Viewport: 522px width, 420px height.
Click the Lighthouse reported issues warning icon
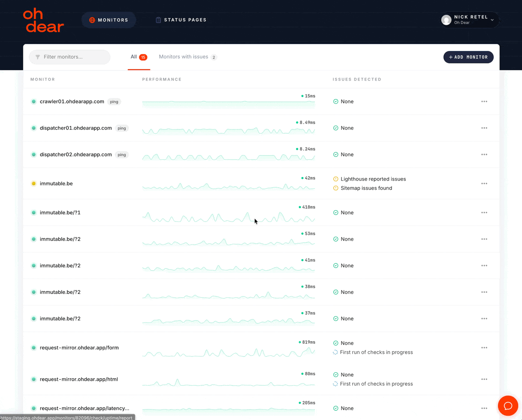point(335,179)
